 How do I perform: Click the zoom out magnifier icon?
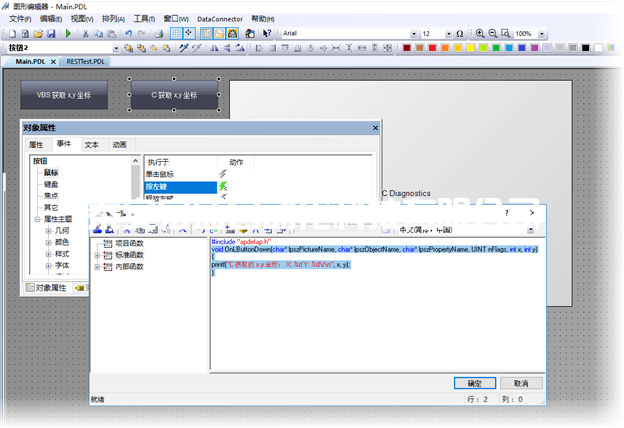(493, 33)
